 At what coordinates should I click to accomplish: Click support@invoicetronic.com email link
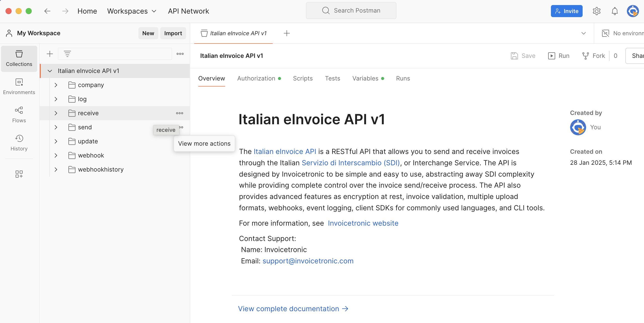point(308,261)
